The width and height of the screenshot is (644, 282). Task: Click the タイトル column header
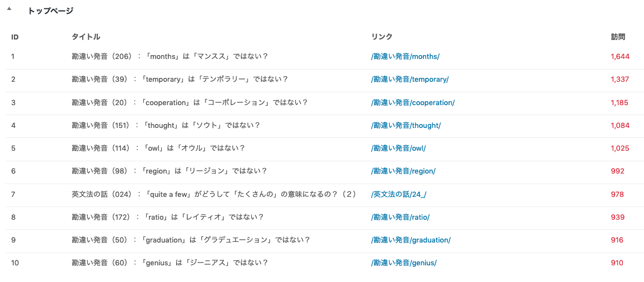(x=86, y=37)
